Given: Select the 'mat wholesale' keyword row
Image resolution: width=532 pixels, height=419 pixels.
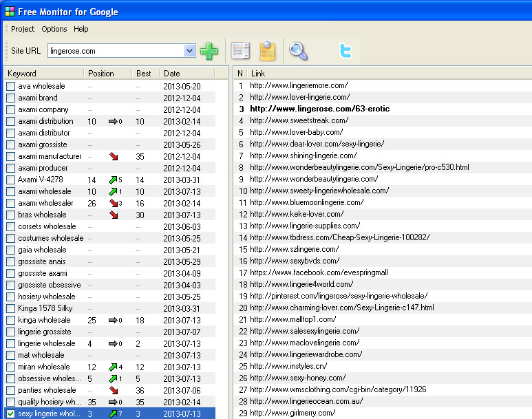Looking at the screenshot, I should [x=110, y=355].
